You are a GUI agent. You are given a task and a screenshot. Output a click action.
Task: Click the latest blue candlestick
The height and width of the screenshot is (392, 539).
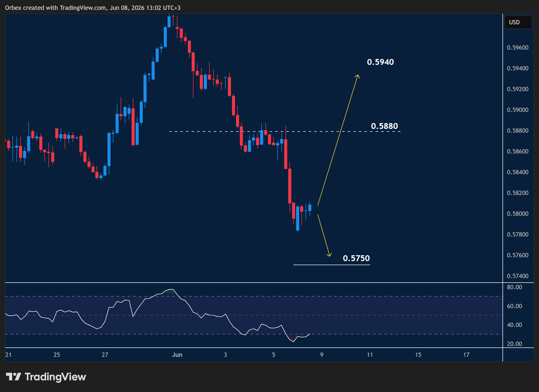pyautogui.click(x=310, y=208)
